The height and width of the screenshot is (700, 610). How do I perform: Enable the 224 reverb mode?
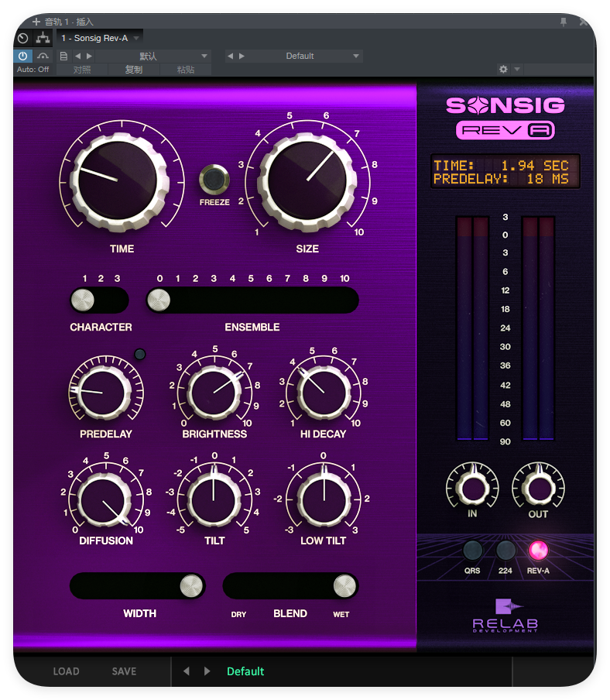coord(505,551)
